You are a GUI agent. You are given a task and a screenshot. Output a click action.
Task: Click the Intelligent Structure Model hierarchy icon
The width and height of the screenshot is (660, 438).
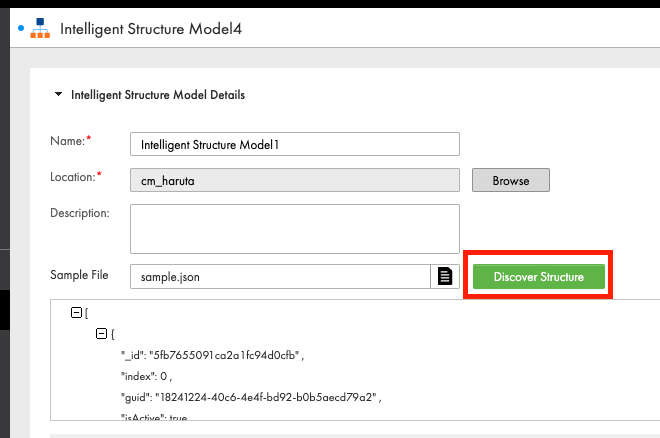click(x=40, y=28)
